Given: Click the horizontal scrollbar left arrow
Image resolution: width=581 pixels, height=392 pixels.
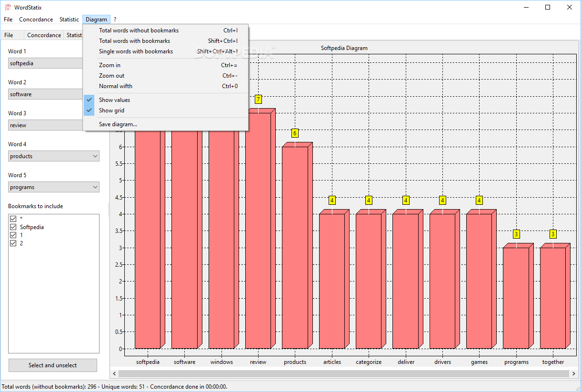Looking at the screenshot, I should pos(114,373).
